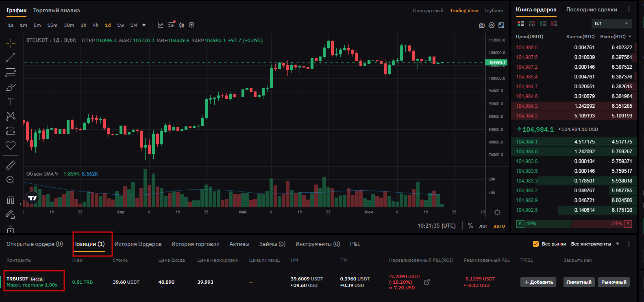Open the 'Всего(BTC)' column dropdown arrow

(630, 37)
